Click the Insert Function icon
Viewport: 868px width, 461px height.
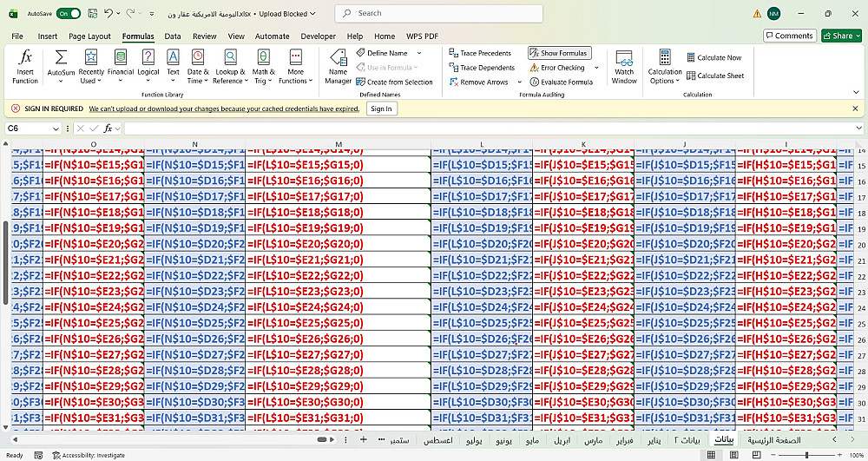(x=25, y=57)
